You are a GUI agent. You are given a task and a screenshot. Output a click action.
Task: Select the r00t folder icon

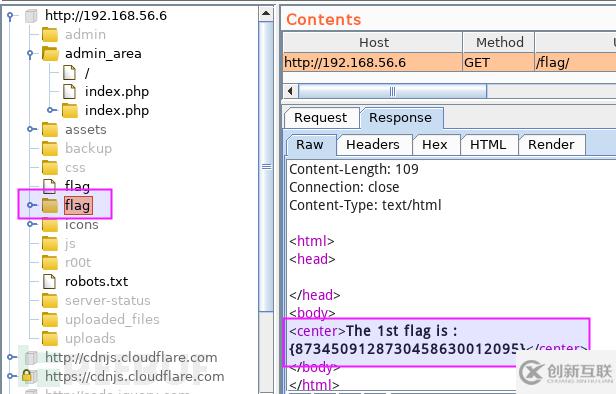coord(50,262)
